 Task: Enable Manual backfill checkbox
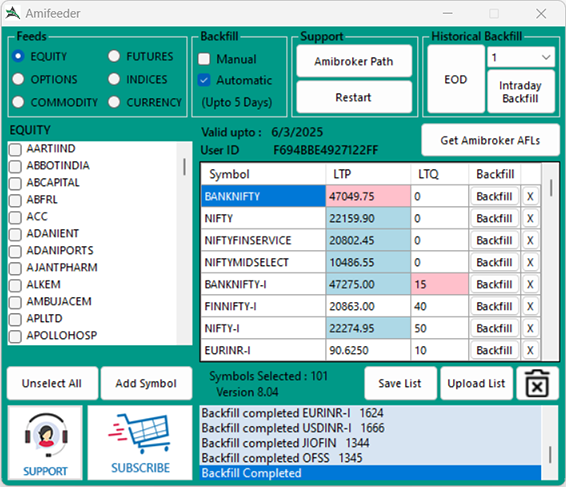[x=204, y=59]
